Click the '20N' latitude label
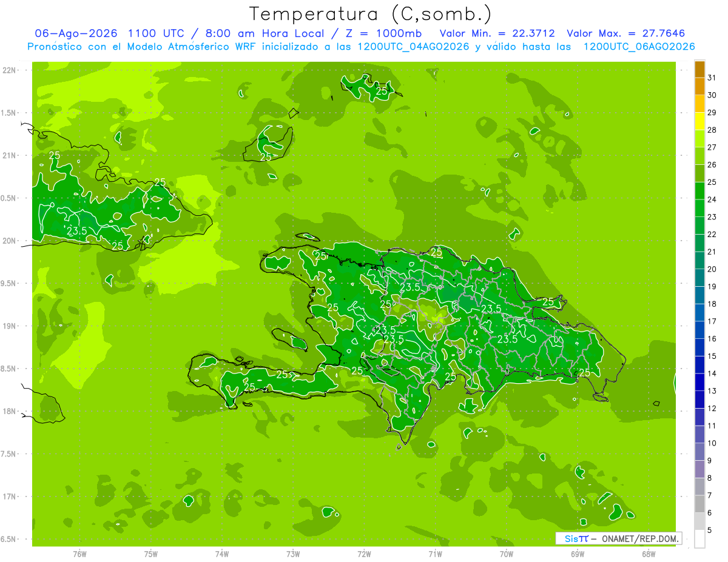 click(x=10, y=241)
